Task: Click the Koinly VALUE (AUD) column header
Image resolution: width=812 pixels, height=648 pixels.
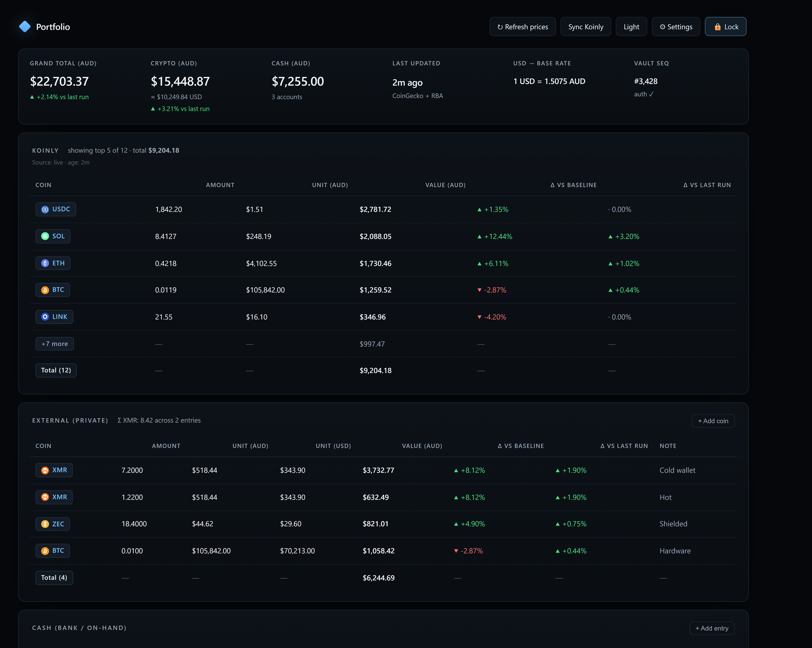Action: point(446,185)
